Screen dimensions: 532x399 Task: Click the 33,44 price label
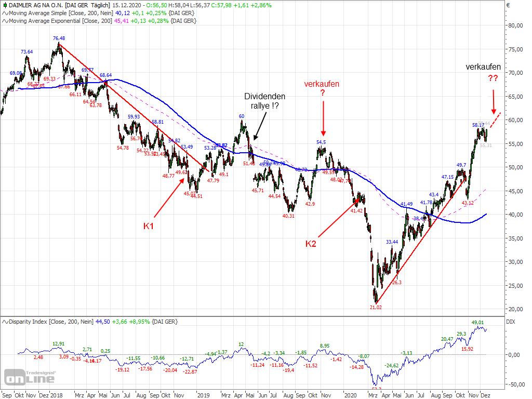pyautogui.click(x=392, y=242)
